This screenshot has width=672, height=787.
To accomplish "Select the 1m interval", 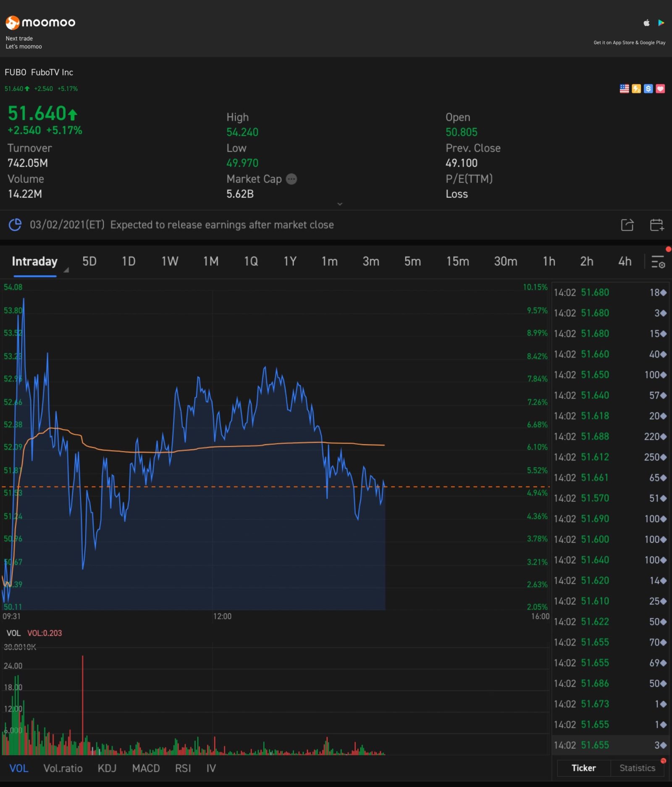I will [x=330, y=261].
